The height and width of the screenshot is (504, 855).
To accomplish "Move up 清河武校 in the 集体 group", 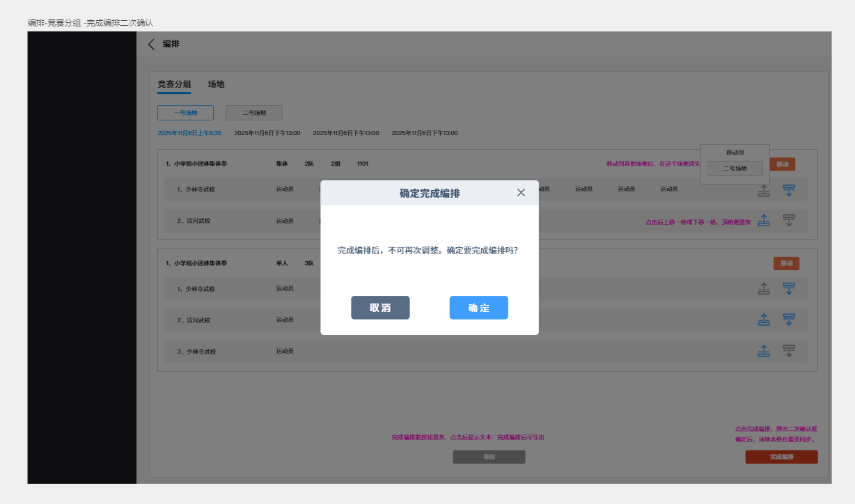I will 764,221.
